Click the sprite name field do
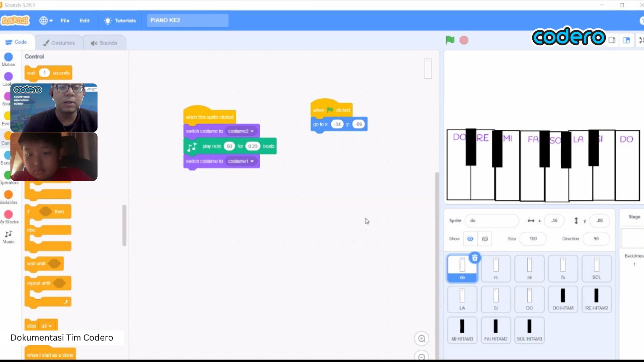644x362 pixels. (492, 221)
